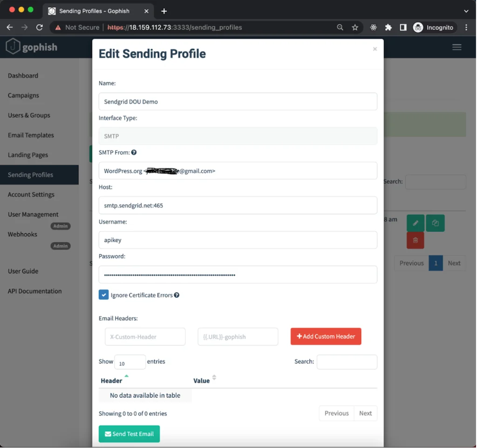This screenshot has height=448, width=477.
Task: Click Send Test Email button
Action: point(129,434)
